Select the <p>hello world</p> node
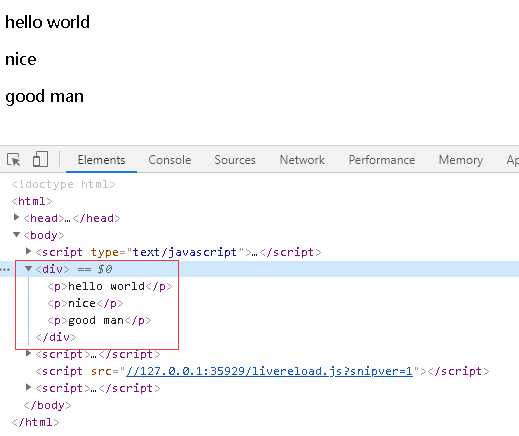This screenshot has width=519, height=436. click(110, 286)
